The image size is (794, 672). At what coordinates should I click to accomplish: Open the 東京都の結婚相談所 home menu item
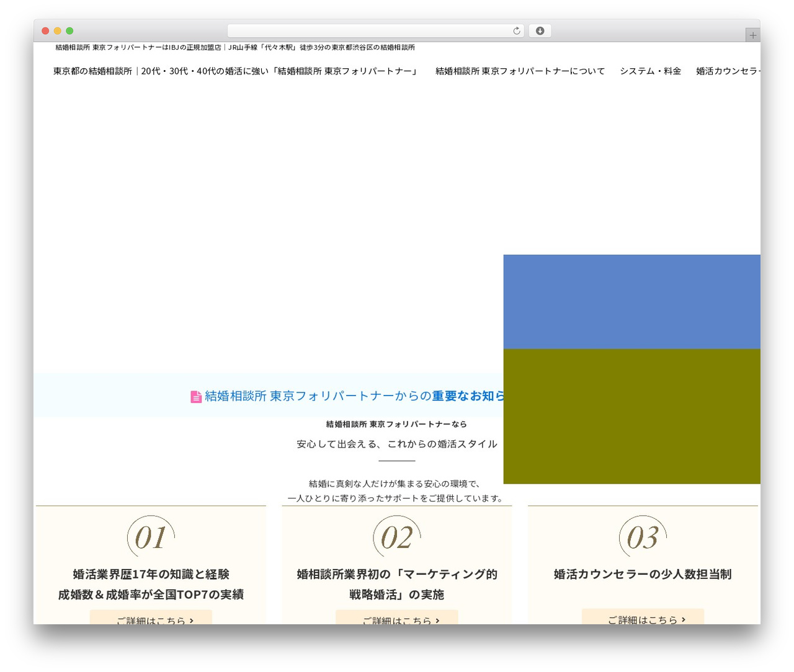click(236, 71)
